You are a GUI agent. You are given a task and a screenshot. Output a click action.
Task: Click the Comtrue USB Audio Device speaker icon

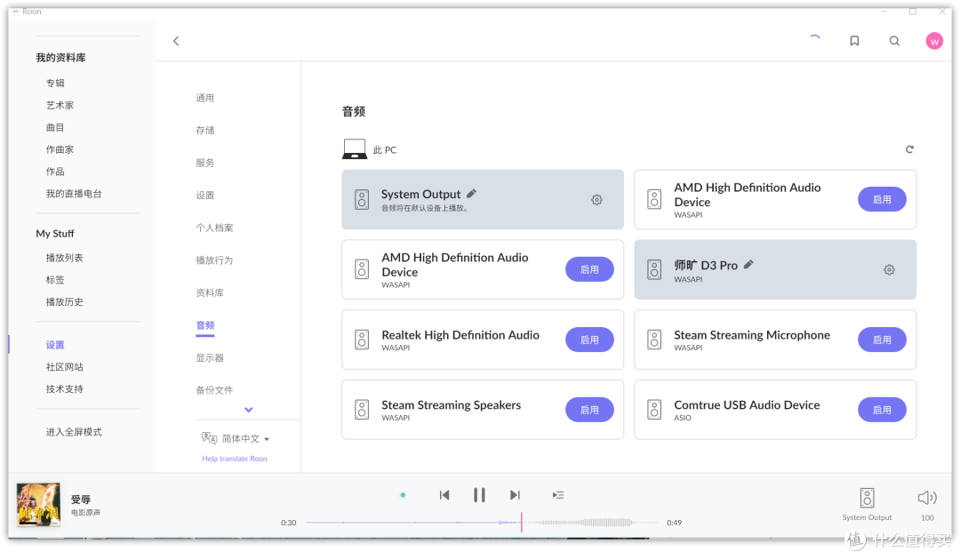tap(654, 410)
